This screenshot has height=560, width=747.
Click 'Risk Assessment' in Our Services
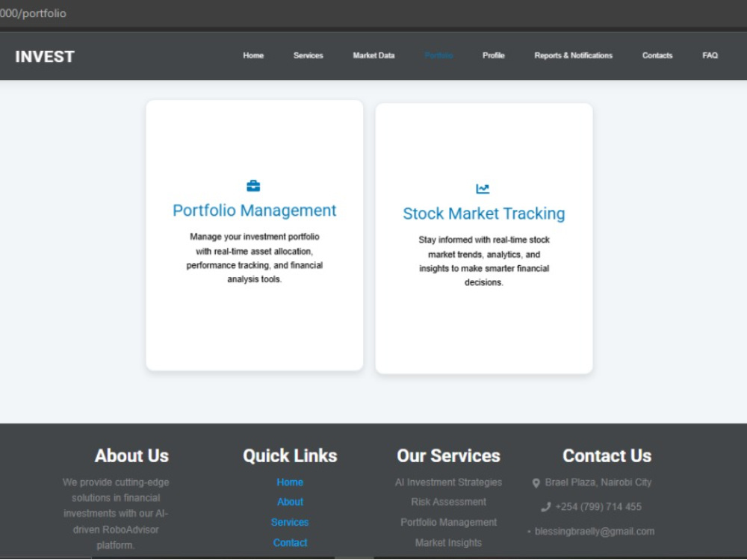click(448, 502)
